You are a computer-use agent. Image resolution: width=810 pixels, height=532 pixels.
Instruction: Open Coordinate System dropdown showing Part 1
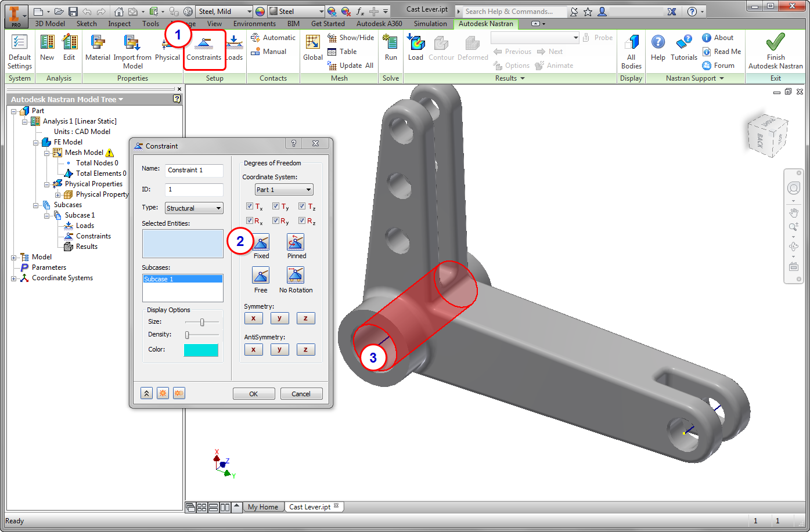(284, 190)
